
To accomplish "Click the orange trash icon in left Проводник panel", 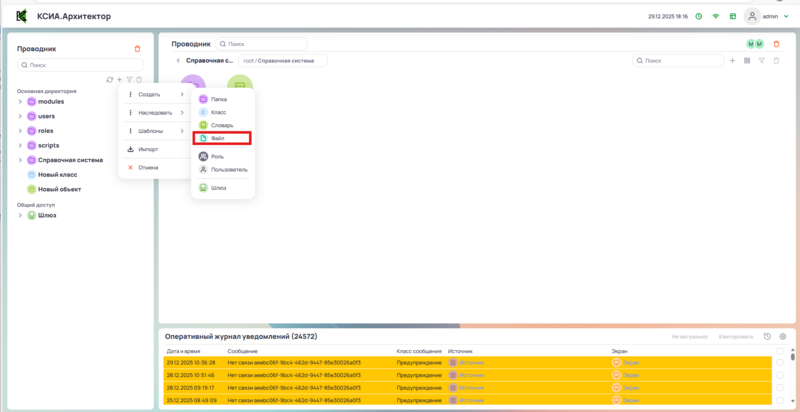I will pyautogui.click(x=138, y=48).
